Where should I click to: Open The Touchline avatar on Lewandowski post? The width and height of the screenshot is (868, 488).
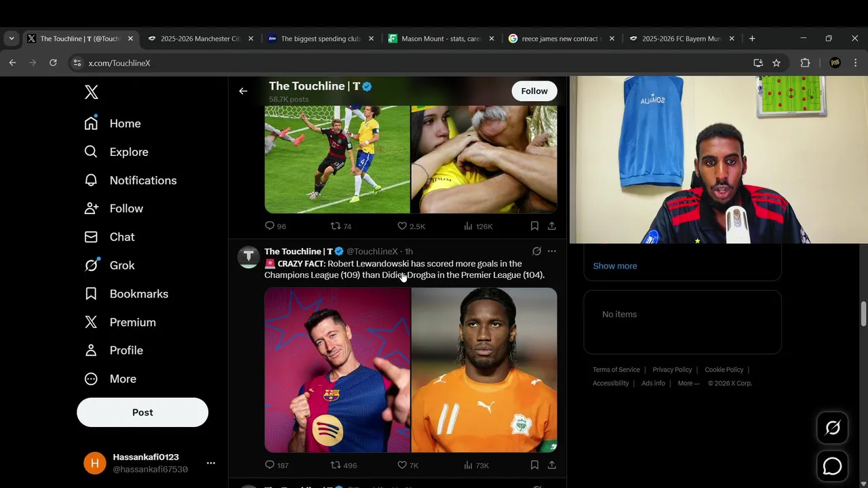[248, 257]
